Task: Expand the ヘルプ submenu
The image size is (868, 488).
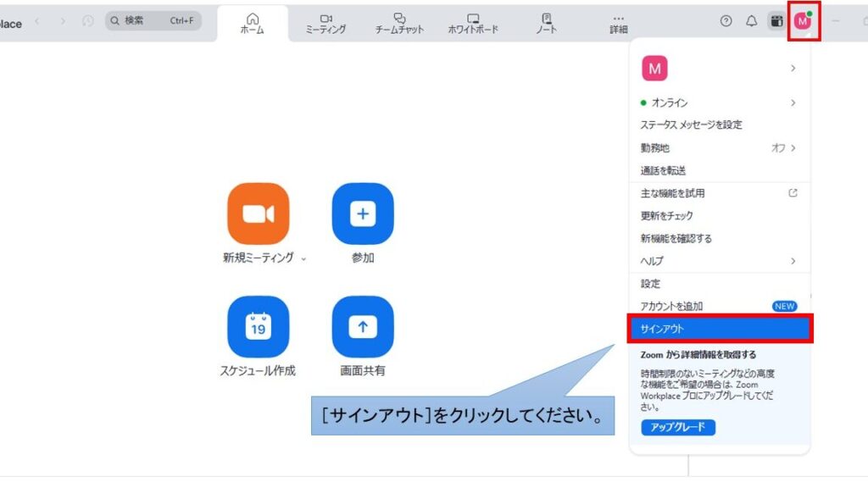Action: [x=793, y=261]
